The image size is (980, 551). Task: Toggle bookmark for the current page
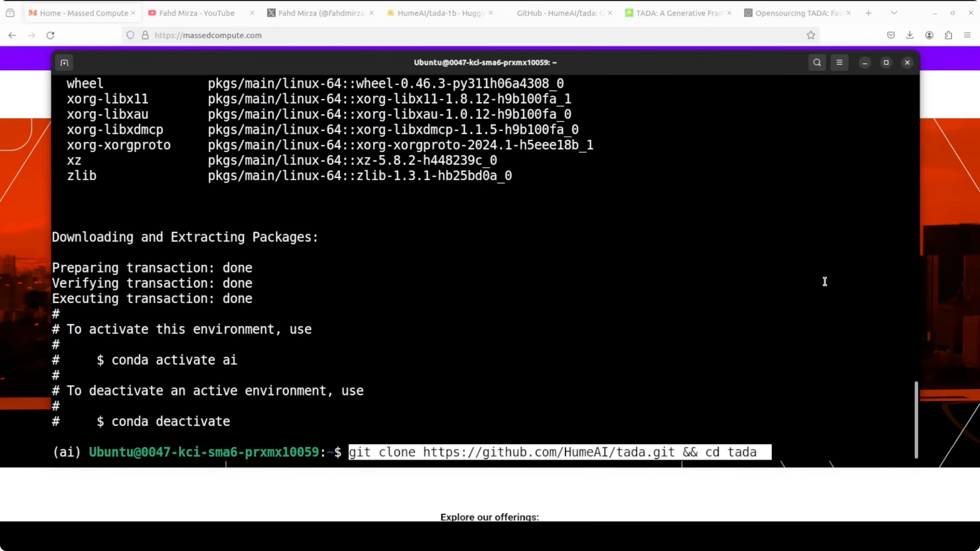(811, 35)
